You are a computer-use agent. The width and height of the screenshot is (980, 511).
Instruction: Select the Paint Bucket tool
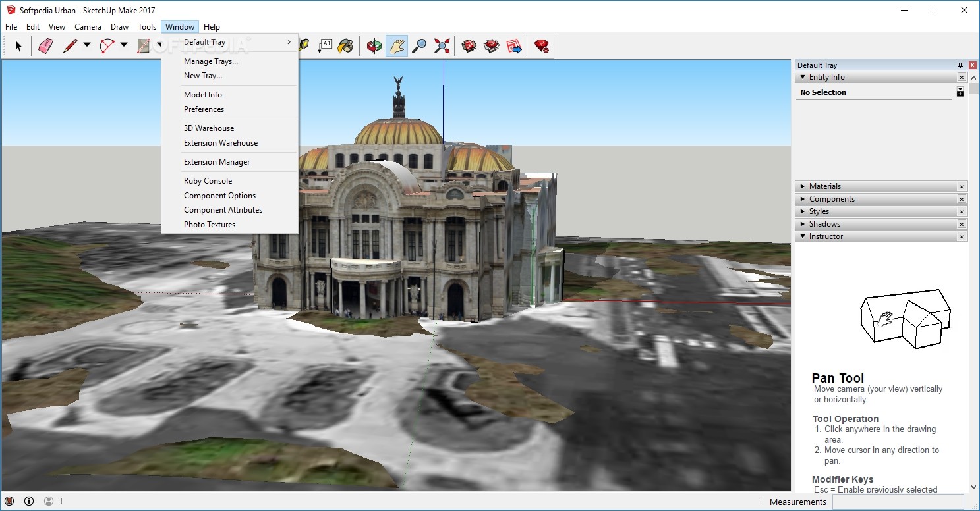click(345, 46)
